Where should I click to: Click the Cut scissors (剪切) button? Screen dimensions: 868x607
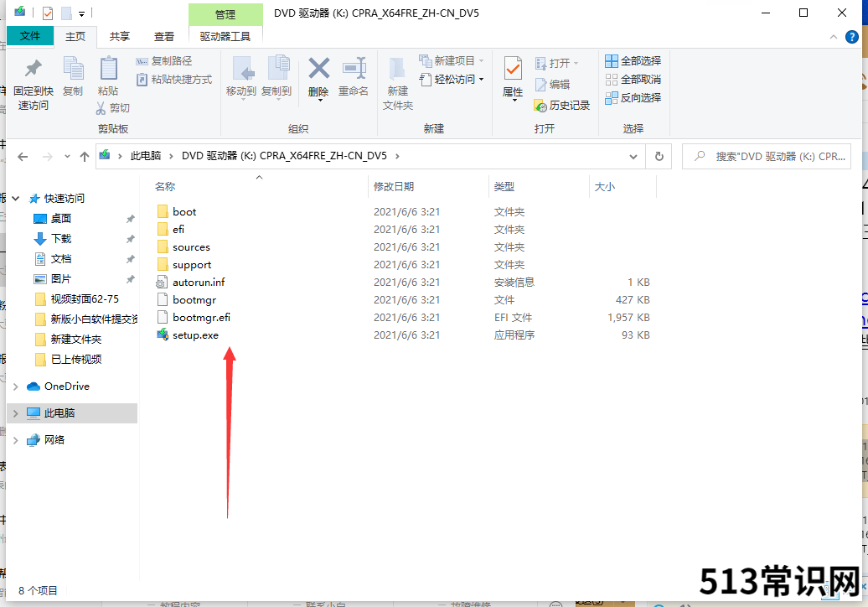pyautogui.click(x=112, y=107)
